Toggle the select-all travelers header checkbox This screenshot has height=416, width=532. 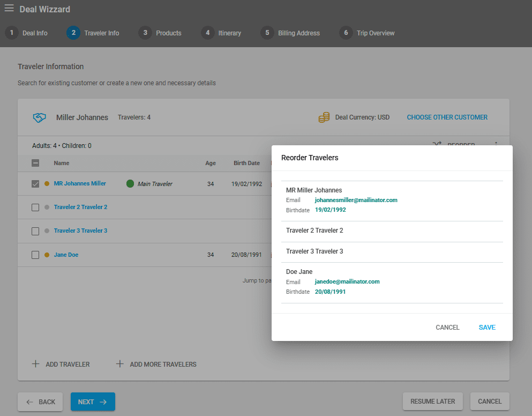(x=35, y=163)
